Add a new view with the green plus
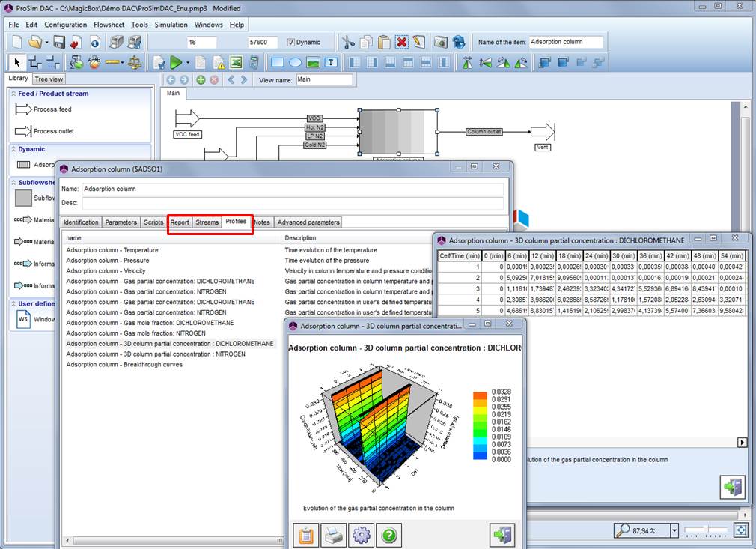Image resolution: width=756 pixels, height=549 pixels. (x=201, y=80)
